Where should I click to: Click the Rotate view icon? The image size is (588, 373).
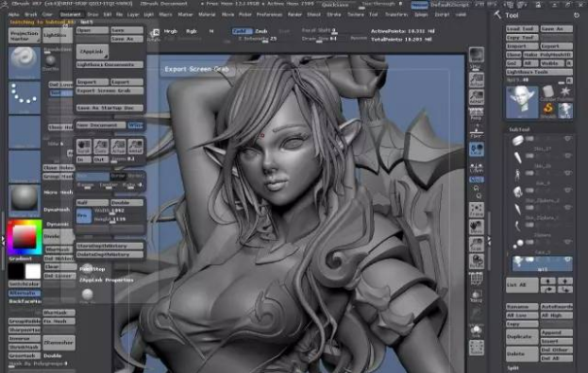tap(477, 262)
